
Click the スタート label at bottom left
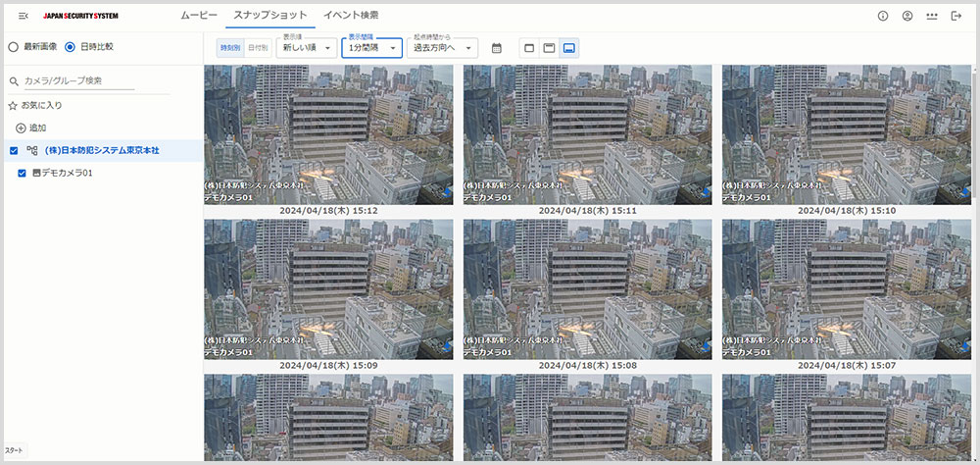coord(13,450)
